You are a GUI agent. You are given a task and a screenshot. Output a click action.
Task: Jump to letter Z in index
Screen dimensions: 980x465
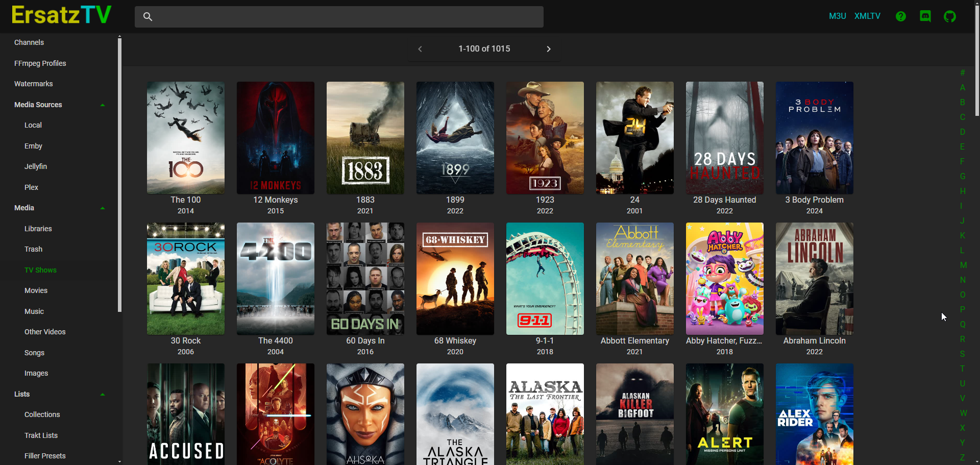click(x=963, y=458)
